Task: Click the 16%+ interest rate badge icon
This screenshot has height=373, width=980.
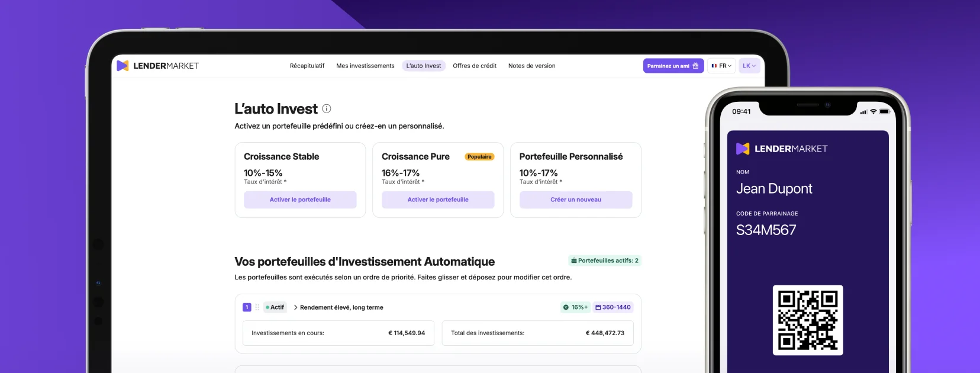Action: click(x=566, y=307)
